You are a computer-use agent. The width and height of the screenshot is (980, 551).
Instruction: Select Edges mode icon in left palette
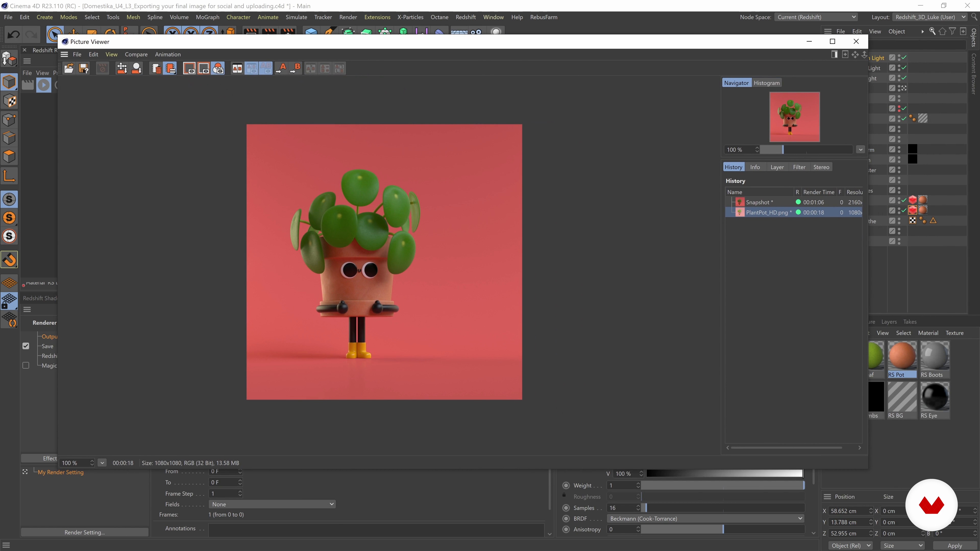tap(9, 138)
